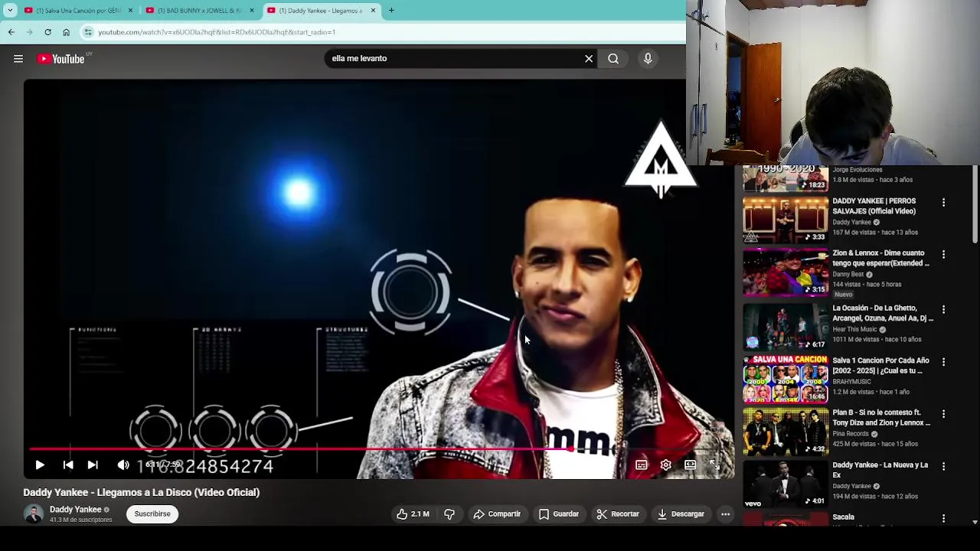
Task: Click the Danny Beat channel name
Action: tap(848, 274)
